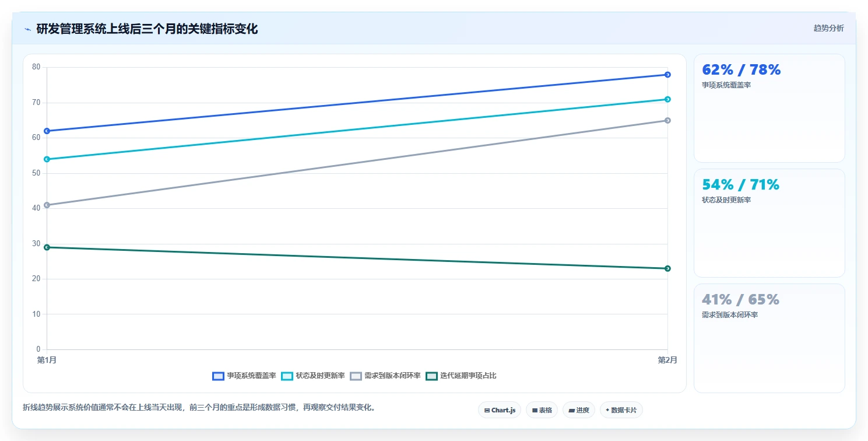The width and height of the screenshot is (868, 441).
Task: Click the 第2月 x-axis label
Action: [667, 360]
